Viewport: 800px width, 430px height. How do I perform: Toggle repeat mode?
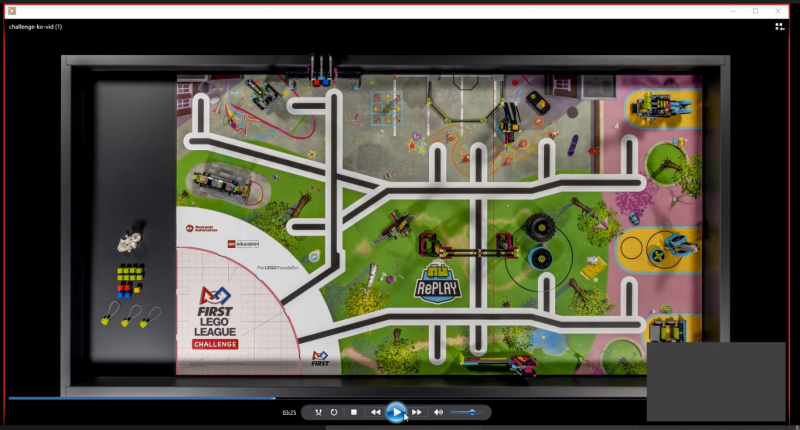coord(334,412)
